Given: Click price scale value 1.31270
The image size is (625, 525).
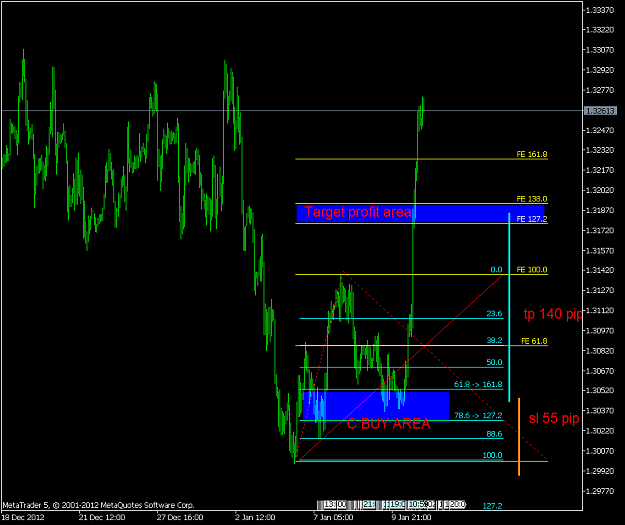Looking at the screenshot, I should [600, 291].
